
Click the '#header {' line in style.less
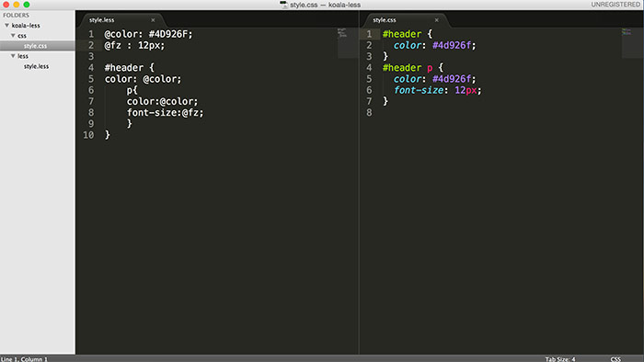pos(129,68)
